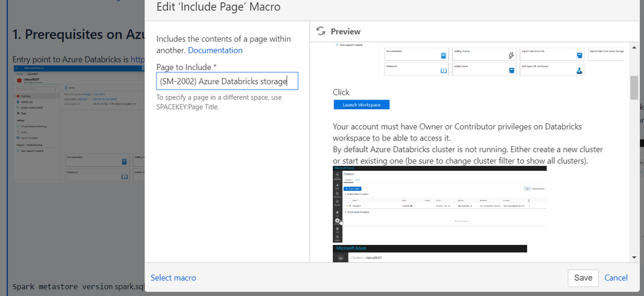Cancel the macro edit dialog
The width and height of the screenshot is (644, 296).
click(616, 278)
